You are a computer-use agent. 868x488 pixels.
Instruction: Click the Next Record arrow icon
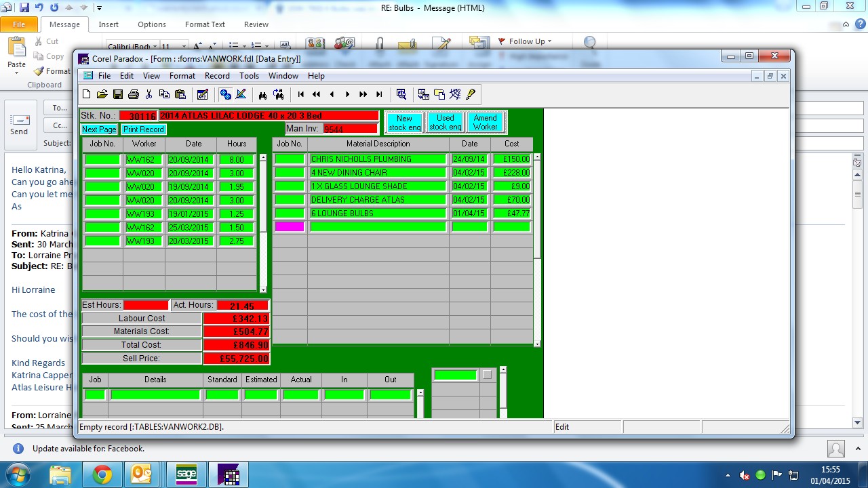click(348, 94)
